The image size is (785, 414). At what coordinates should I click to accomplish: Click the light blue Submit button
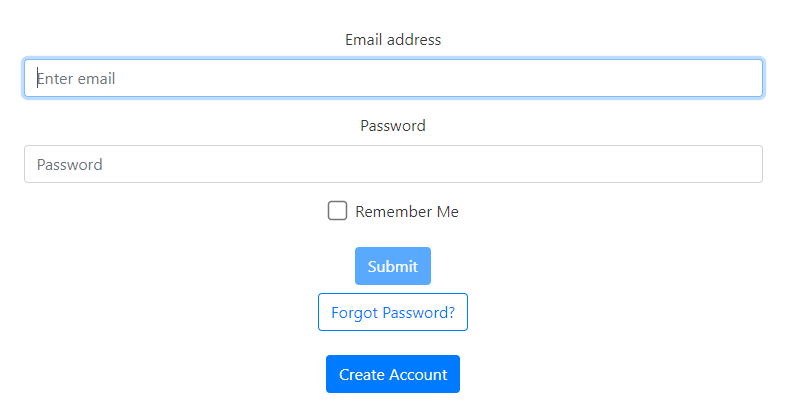393,266
